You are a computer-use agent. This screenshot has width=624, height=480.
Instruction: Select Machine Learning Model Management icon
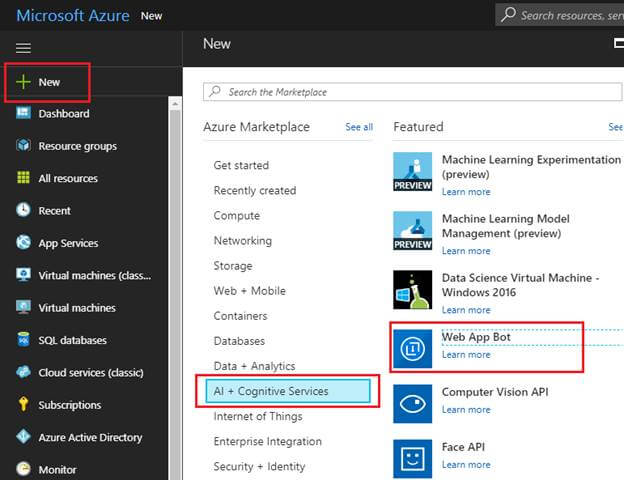click(x=412, y=231)
